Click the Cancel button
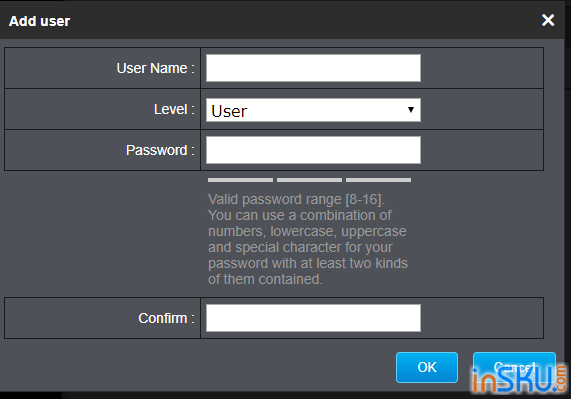Viewport: 571px width, 399px height. pyautogui.click(x=514, y=367)
